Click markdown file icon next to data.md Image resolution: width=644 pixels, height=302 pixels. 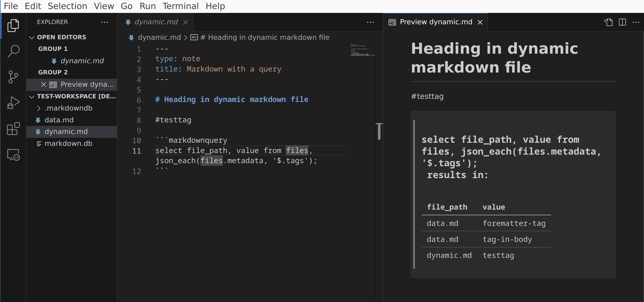coord(38,120)
